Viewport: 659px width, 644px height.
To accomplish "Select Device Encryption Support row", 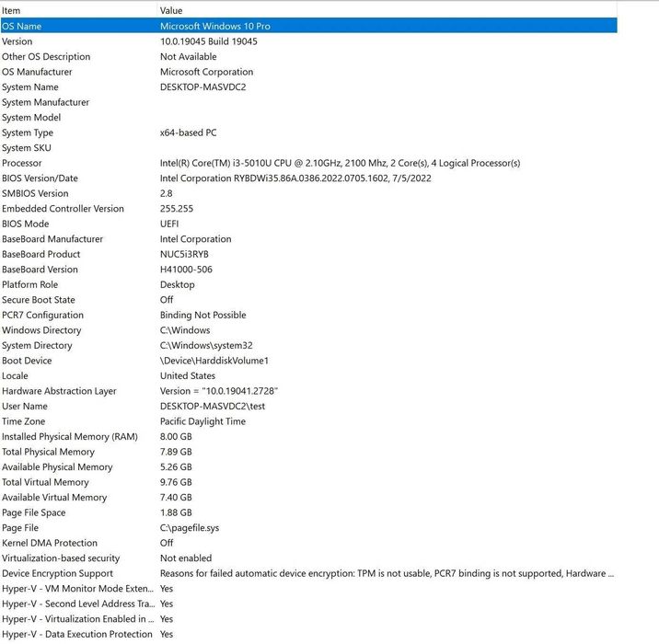I will coord(309,573).
